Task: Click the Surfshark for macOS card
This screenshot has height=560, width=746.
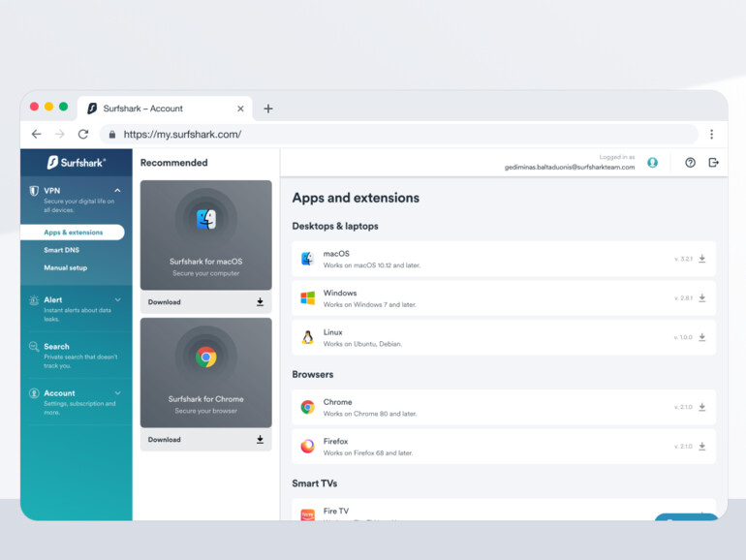Action: tap(206, 235)
